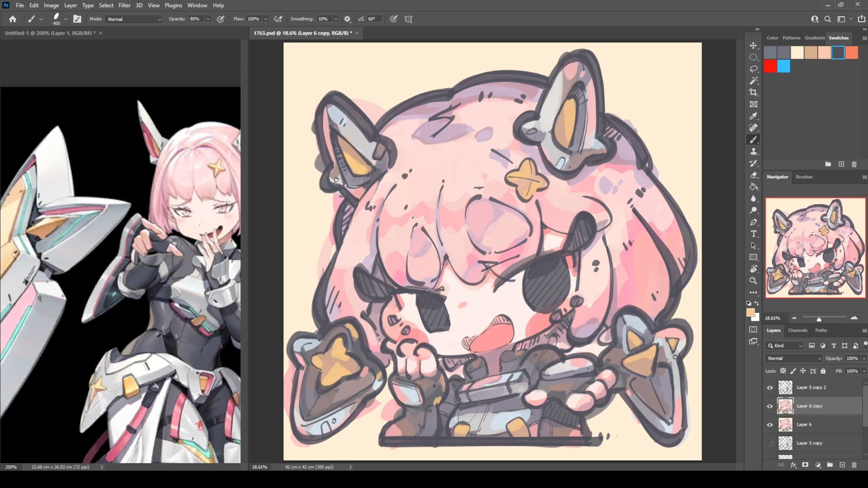The height and width of the screenshot is (488, 868).
Task: Open the brush Mode dropdown
Action: click(134, 19)
